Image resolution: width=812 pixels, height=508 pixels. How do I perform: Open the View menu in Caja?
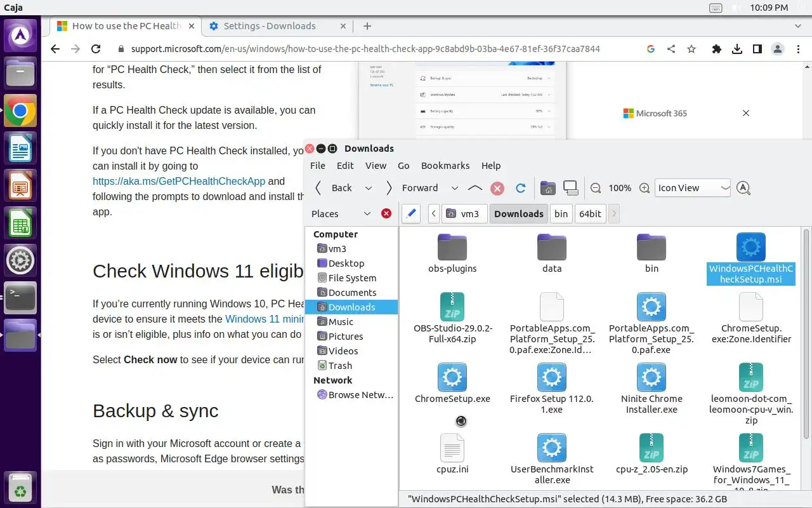click(x=376, y=165)
